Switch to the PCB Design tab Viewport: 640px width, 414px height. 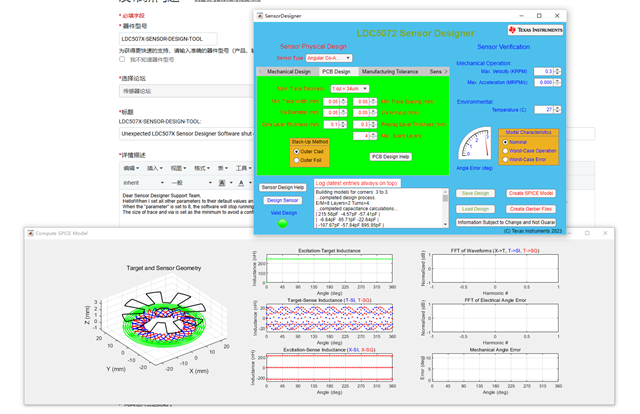tap(336, 71)
